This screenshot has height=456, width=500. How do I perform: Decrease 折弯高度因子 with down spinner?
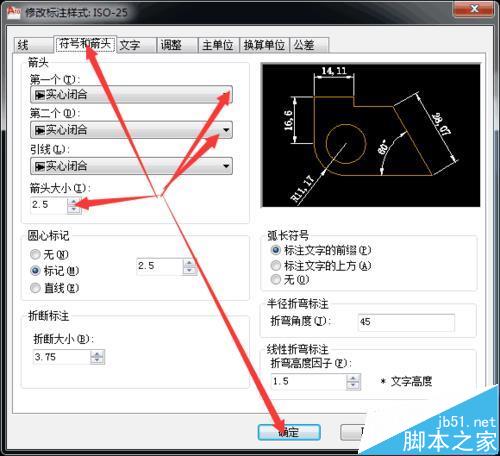tap(353, 386)
